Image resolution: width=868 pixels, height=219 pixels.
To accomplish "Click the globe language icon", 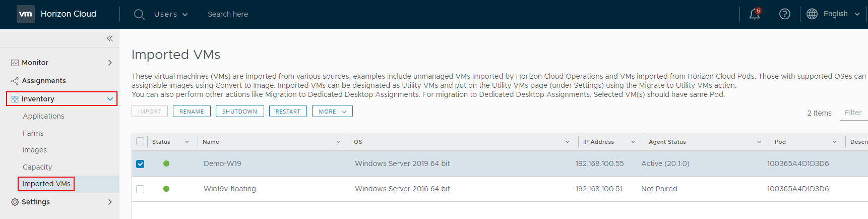I will coord(812,14).
